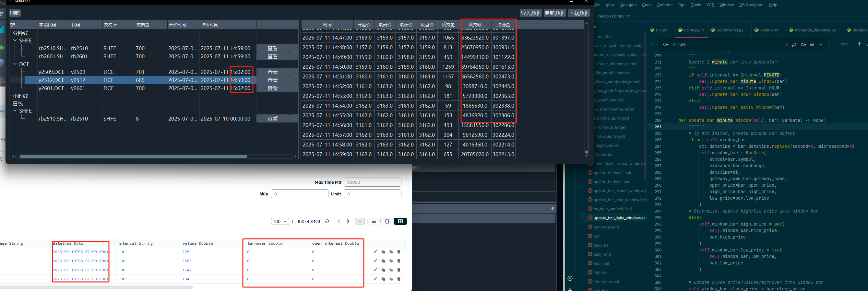The image size is (868, 291).
Task: Switch to the ScriptDemo.py editor tab
Action: [727, 30]
